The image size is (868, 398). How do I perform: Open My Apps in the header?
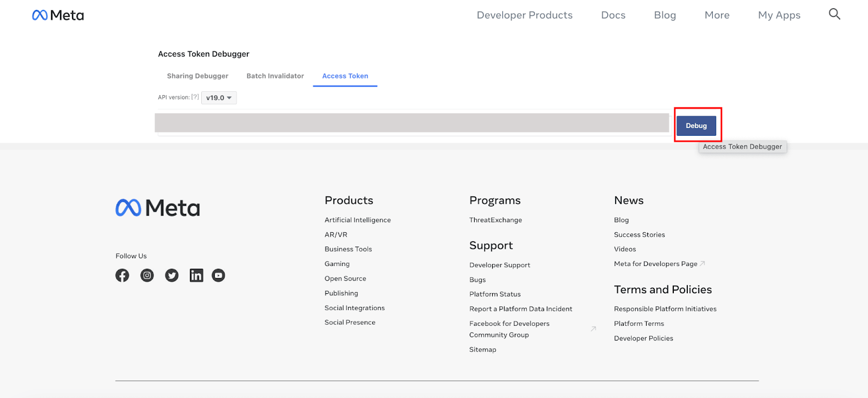[x=779, y=15]
